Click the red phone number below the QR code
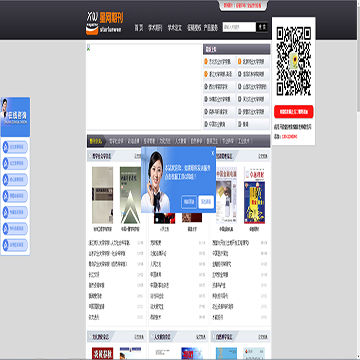 289,137
